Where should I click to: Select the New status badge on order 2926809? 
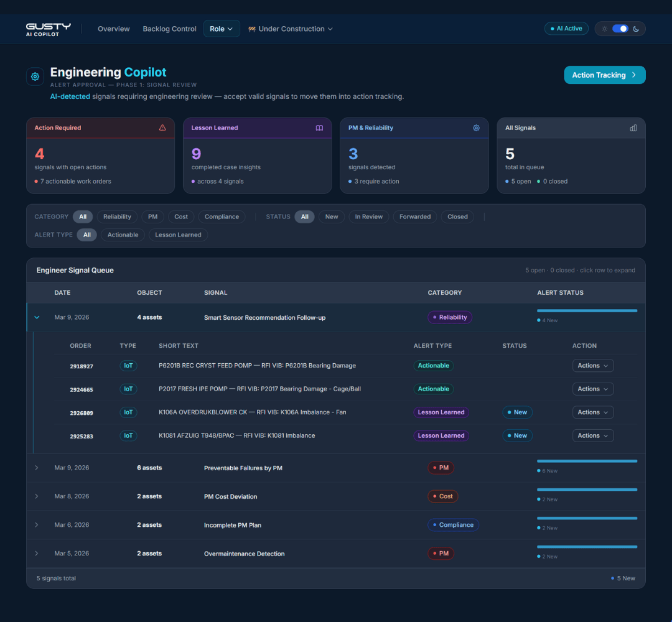[517, 412]
